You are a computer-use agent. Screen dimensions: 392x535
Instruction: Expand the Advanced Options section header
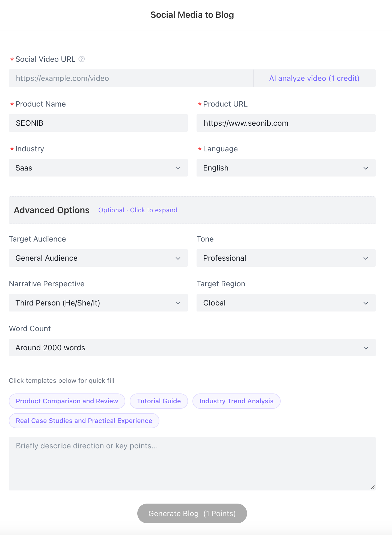coord(52,210)
